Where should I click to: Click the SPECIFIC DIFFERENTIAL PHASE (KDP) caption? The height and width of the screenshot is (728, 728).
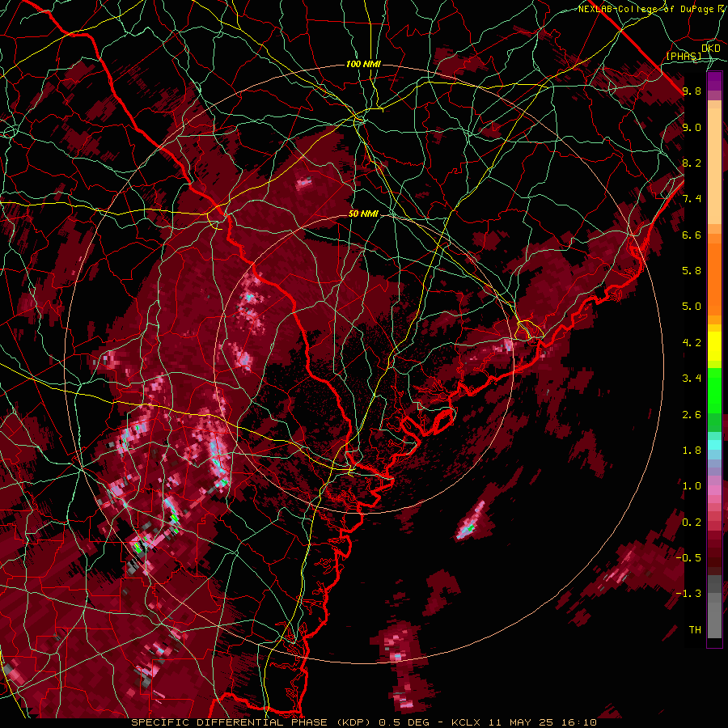(x=253, y=722)
